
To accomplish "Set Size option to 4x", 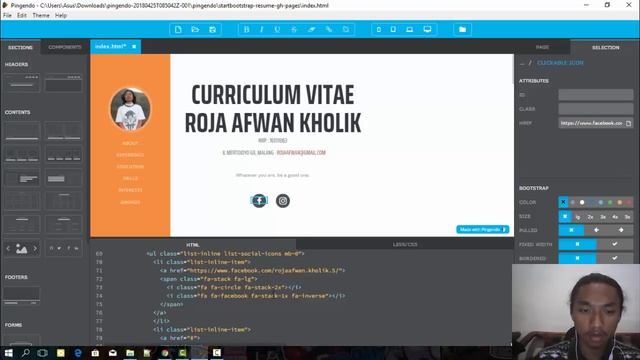I will click(x=615, y=217).
